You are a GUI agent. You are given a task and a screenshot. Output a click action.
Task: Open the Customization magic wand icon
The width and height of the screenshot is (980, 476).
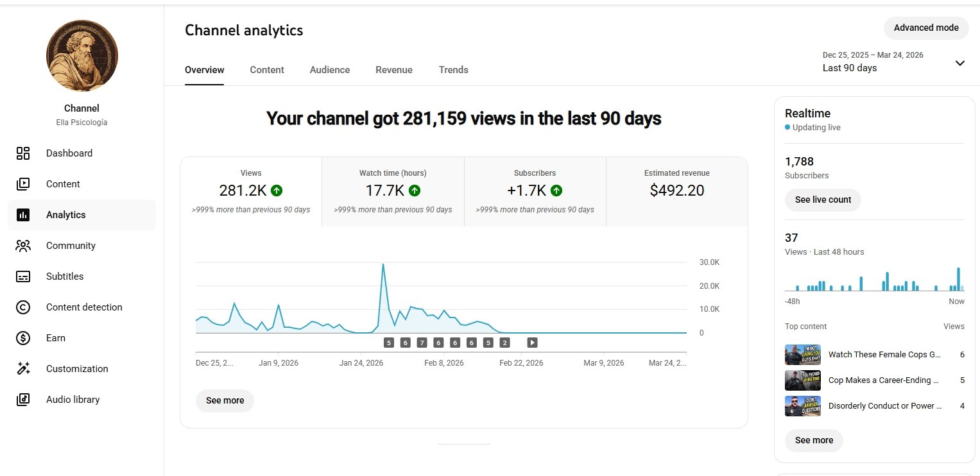click(23, 369)
